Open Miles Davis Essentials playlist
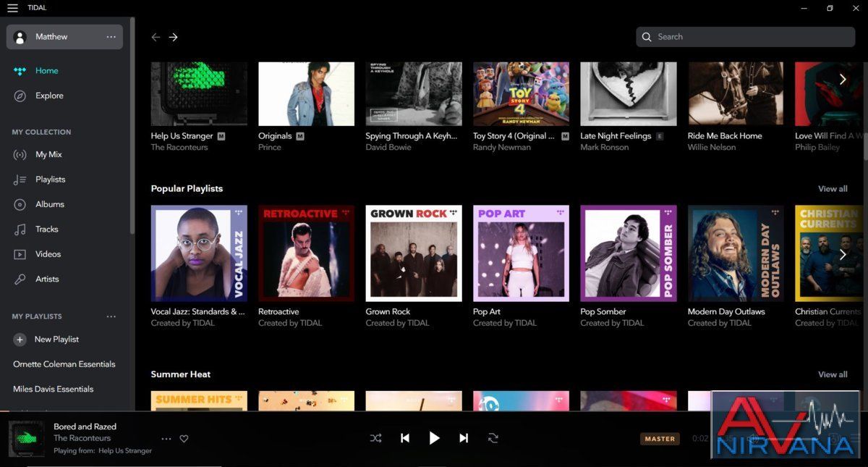The height and width of the screenshot is (467, 868). click(54, 389)
